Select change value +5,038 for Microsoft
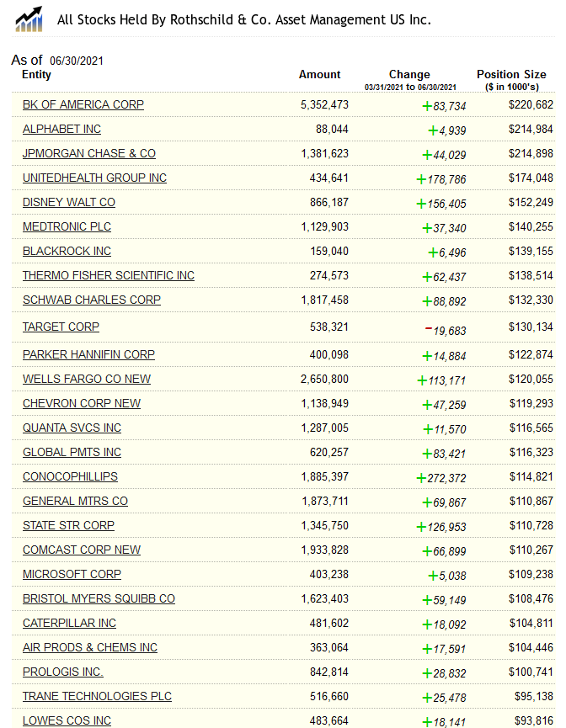Viewport: 566px width, 728px height. [x=446, y=576]
